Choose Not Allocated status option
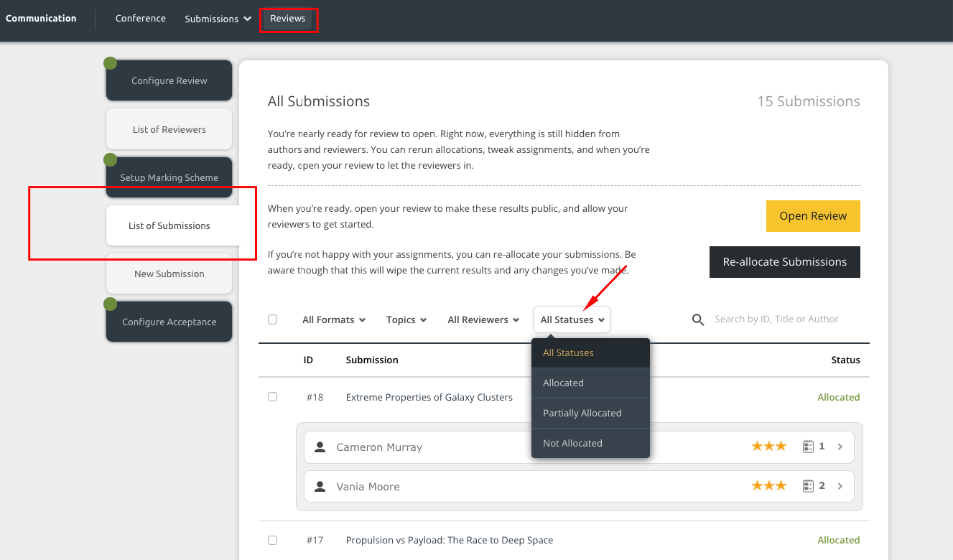 pyautogui.click(x=573, y=443)
